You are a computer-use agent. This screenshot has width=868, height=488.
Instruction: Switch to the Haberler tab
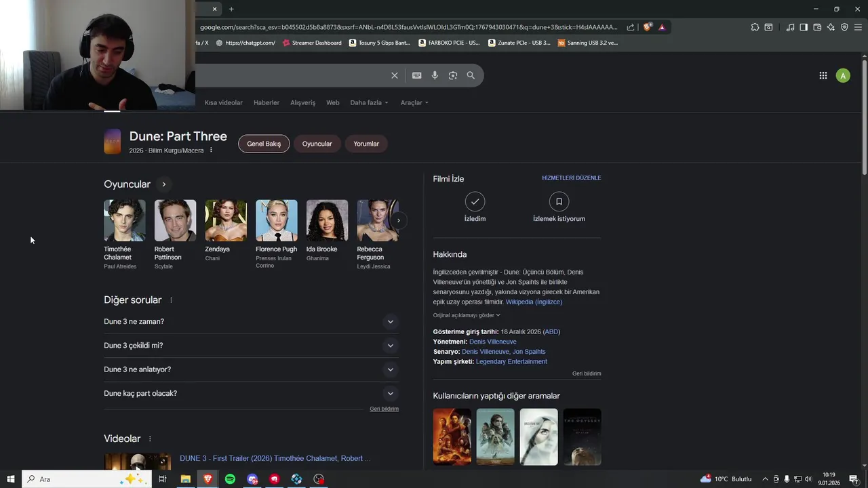267,103
